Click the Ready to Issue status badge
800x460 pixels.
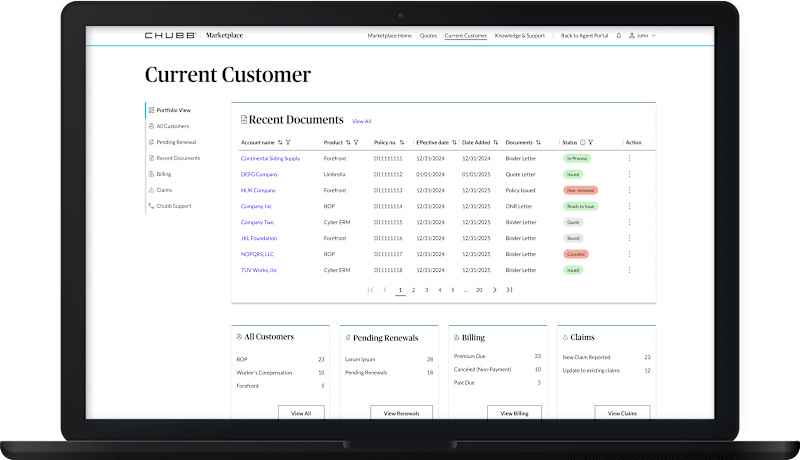pos(581,207)
